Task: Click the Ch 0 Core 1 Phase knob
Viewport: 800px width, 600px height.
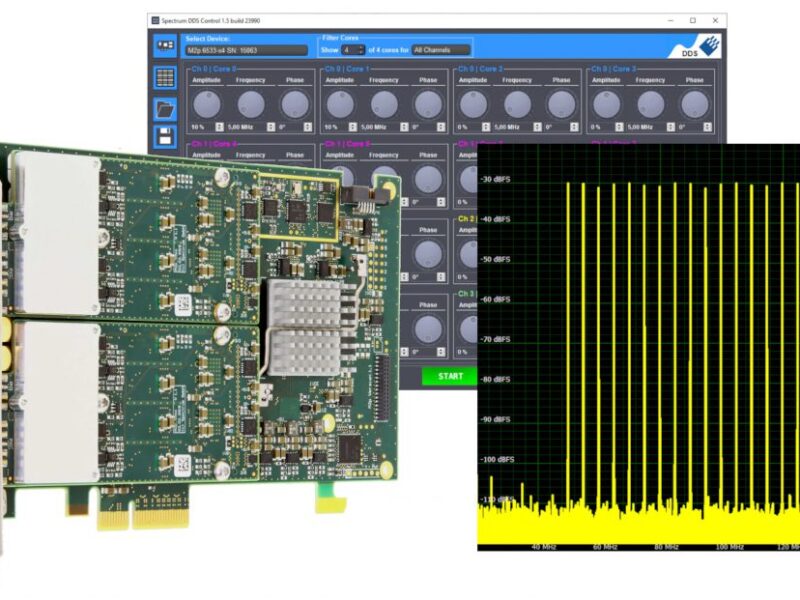Action: (x=428, y=104)
